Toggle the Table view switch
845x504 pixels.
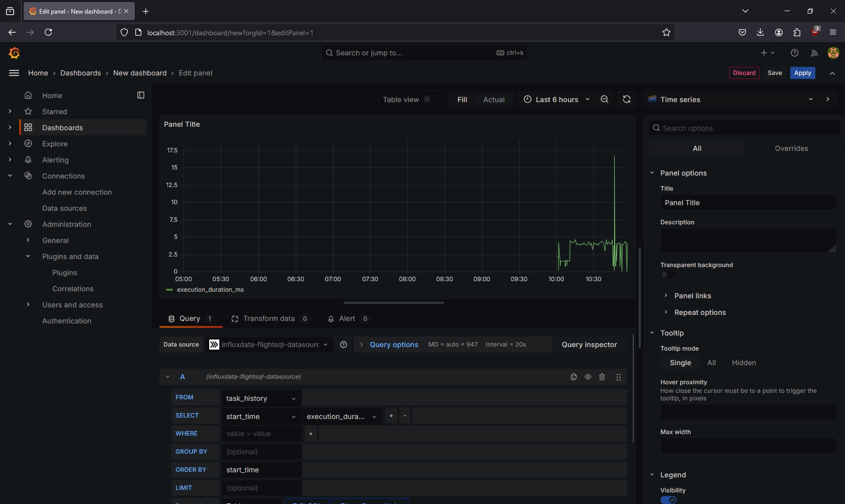pyautogui.click(x=430, y=100)
